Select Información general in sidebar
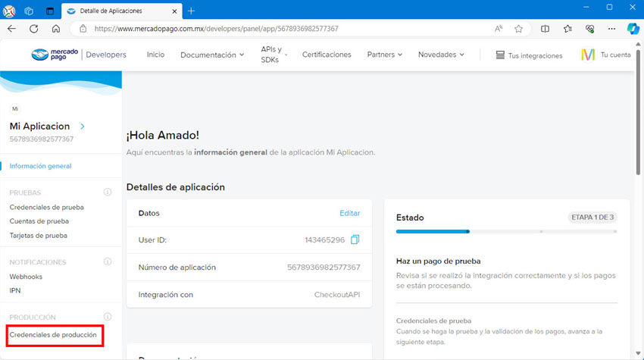The width and height of the screenshot is (644, 360). 40,166
